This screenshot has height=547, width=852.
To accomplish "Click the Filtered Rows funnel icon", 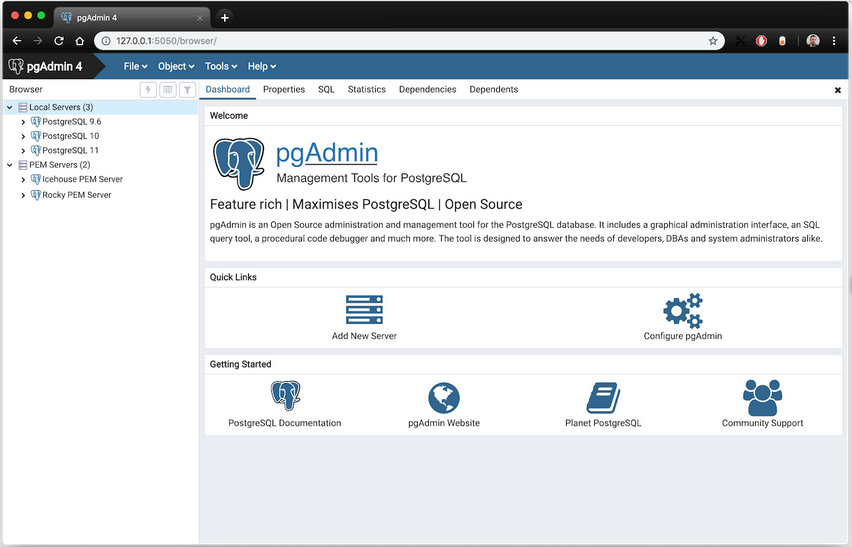I will pos(187,90).
